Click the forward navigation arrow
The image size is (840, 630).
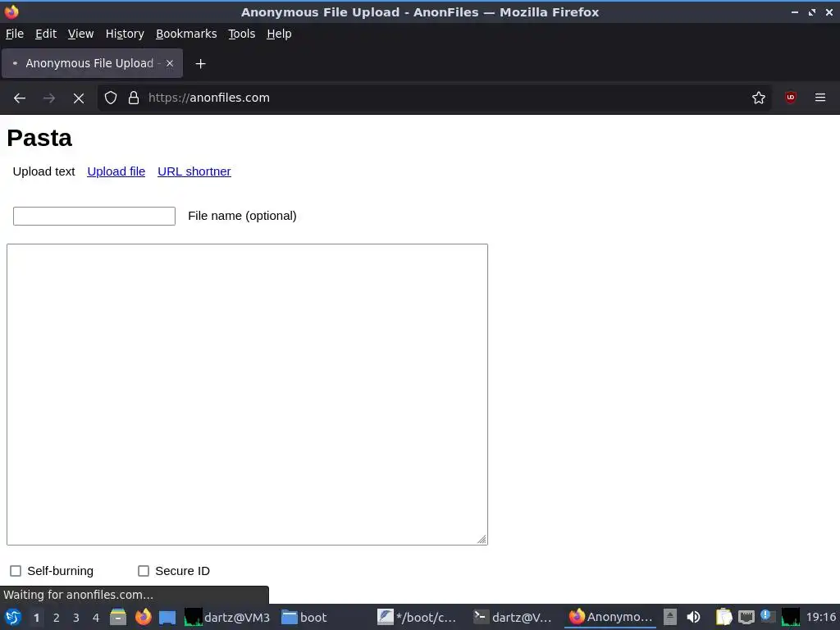pos(48,98)
